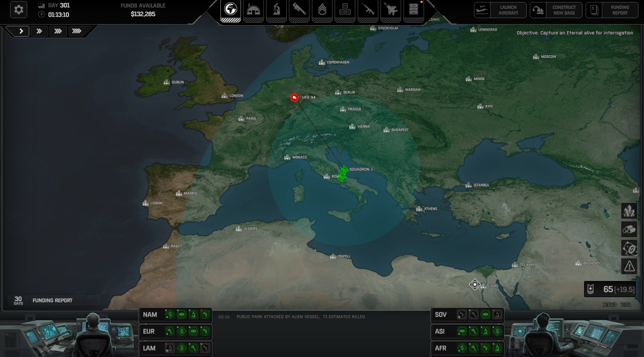Open the Geoscape world map tab
Image resolution: width=644 pixels, height=357 pixels.
(231, 10)
